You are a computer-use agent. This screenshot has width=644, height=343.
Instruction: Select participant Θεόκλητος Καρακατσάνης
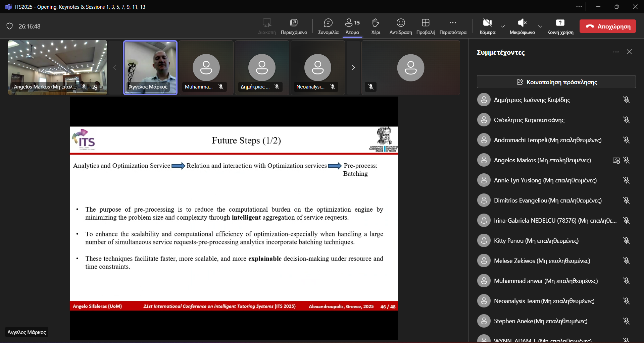(556, 120)
